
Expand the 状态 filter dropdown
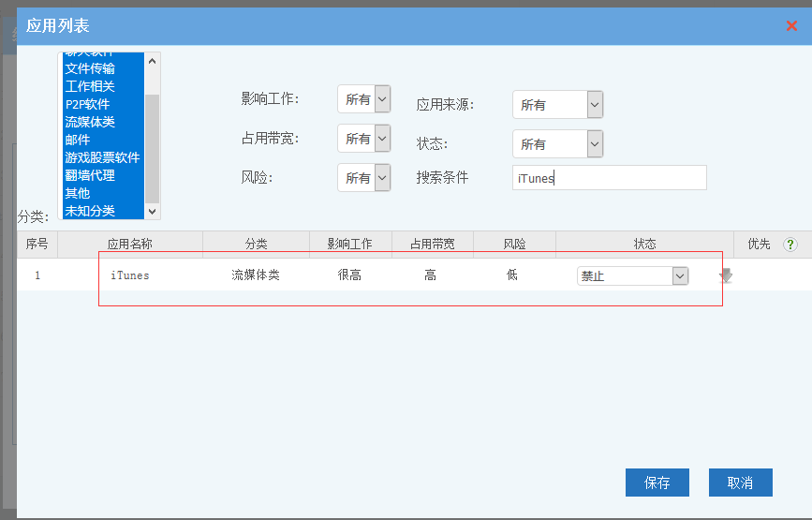(557, 144)
